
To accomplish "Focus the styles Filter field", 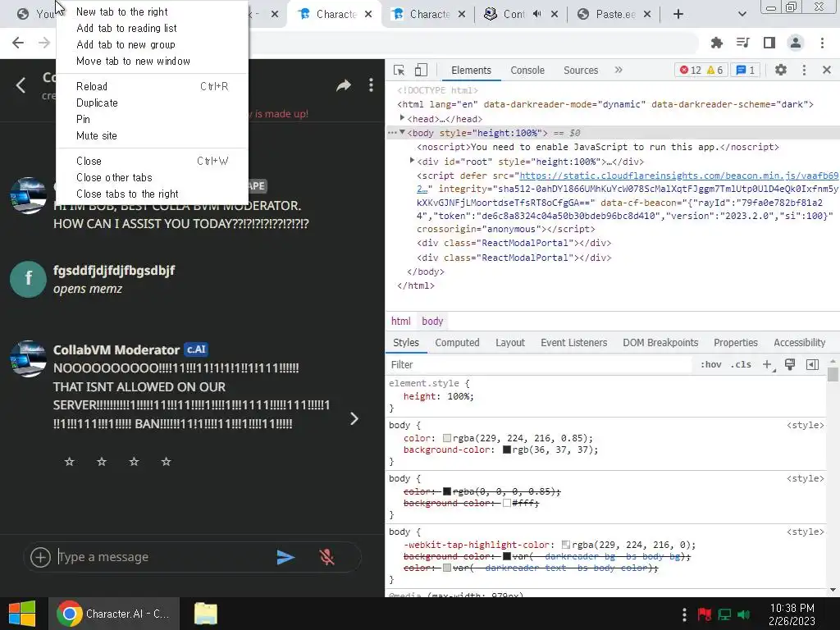I will (x=540, y=365).
